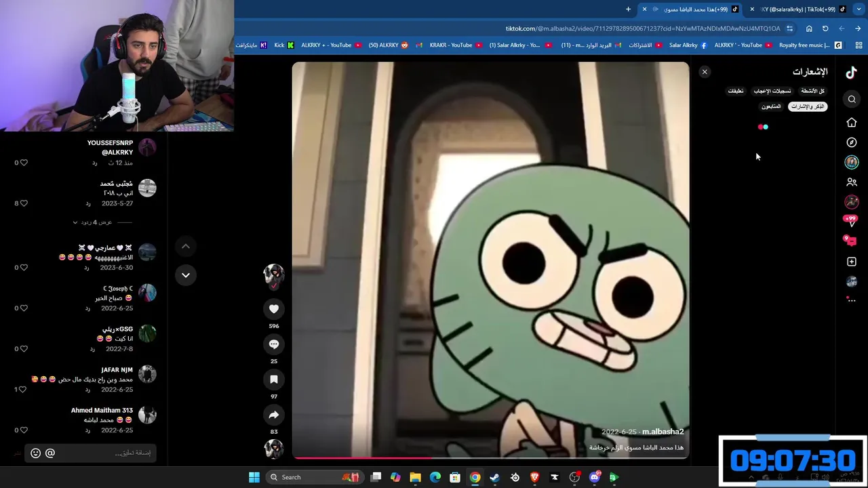Open the three dots more menu in sidebar
This screenshot has width=868, height=488.
point(852,300)
